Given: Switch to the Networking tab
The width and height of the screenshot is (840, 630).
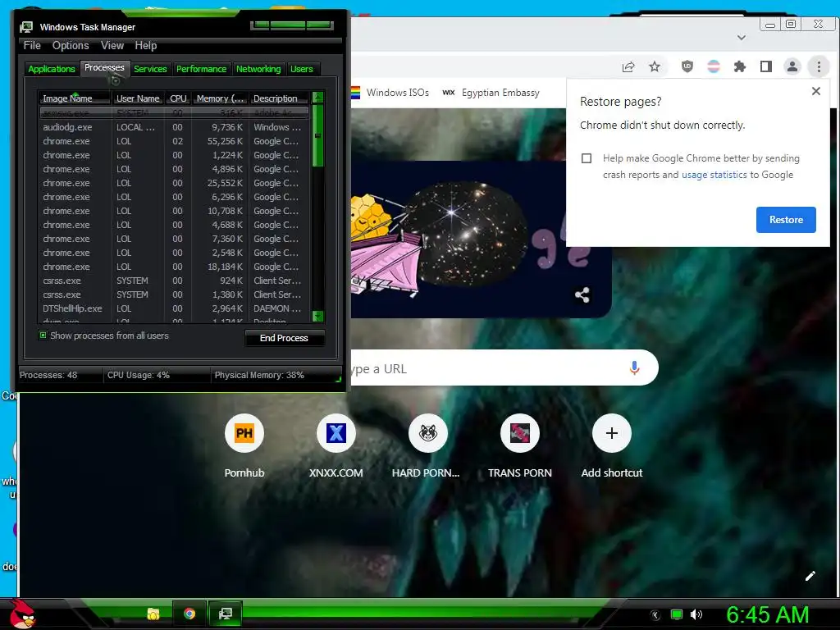Looking at the screenshot, I should pyautogui.click(x=258, y=69).
